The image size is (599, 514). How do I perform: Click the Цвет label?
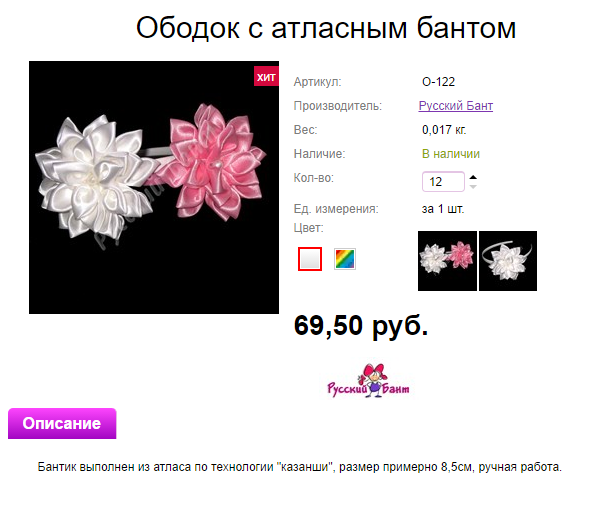coord(308,228)
